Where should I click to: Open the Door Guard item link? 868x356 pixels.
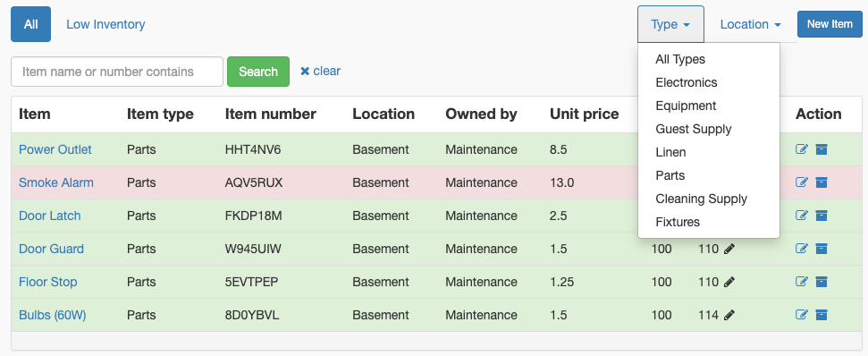[52, 250]
